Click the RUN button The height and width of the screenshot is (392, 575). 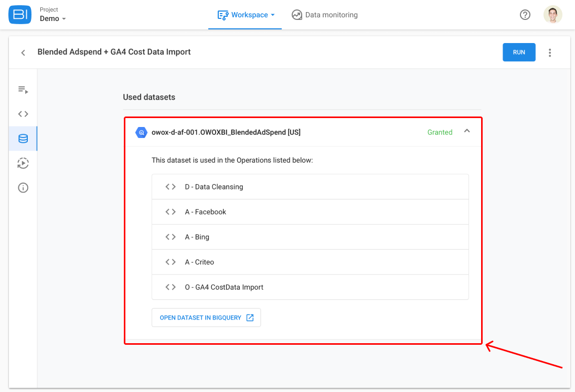[519, 52]
